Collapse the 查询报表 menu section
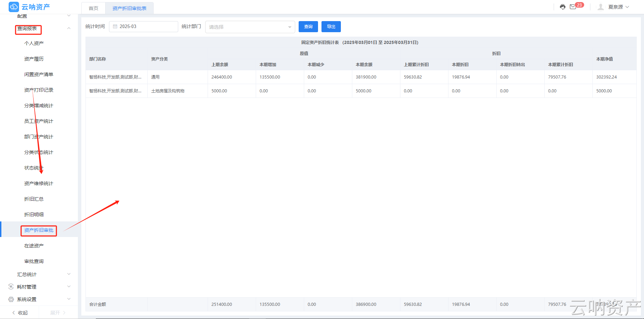644x319 pixels. coord(69,28)
